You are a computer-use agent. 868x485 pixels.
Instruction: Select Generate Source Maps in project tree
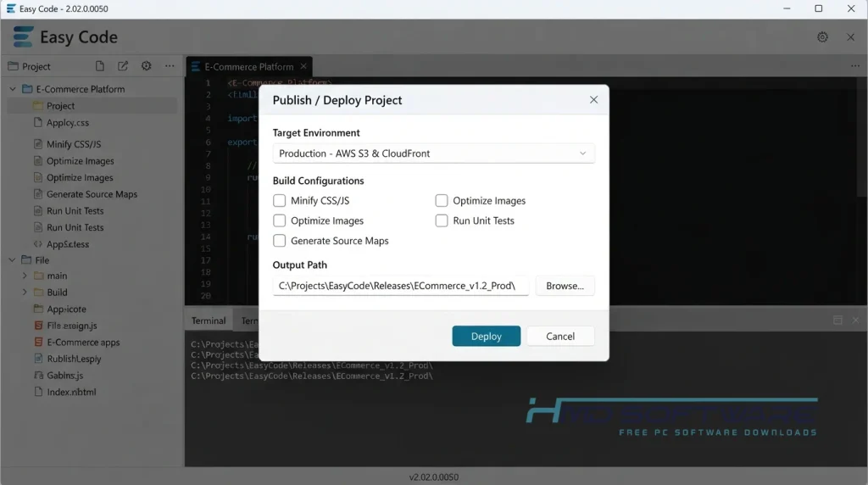(92, 194)
